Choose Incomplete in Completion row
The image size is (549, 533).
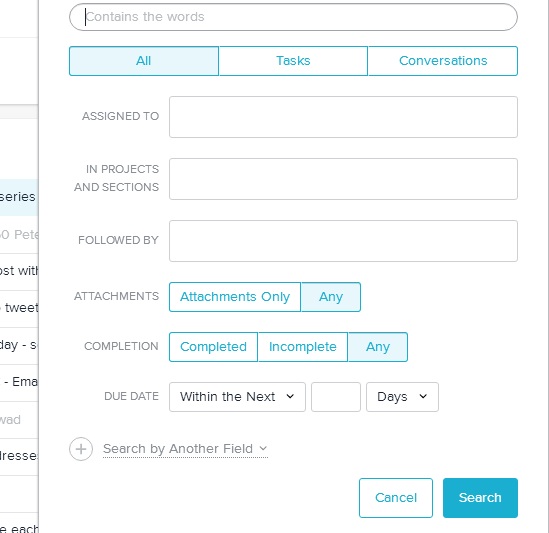[x=303, y=347]
